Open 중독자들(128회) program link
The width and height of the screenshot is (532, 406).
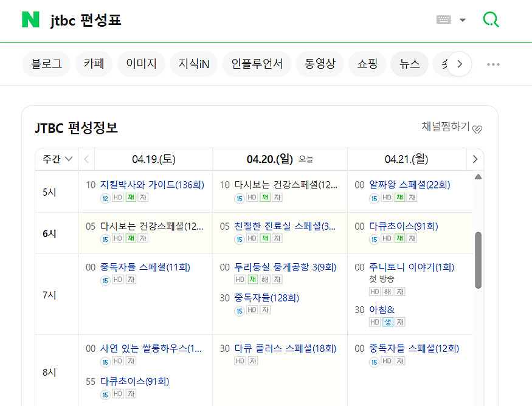click(x=266, y=298)
